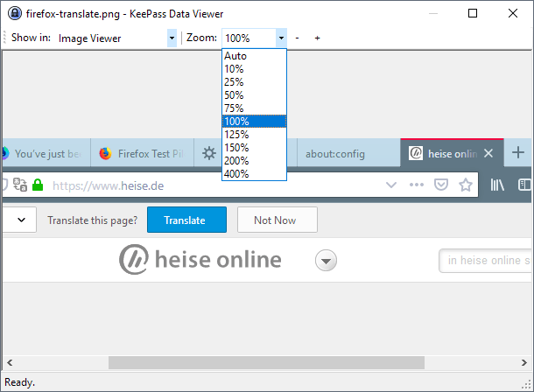
Task: Click the bookmark star icon
Action: click(466, 185)
